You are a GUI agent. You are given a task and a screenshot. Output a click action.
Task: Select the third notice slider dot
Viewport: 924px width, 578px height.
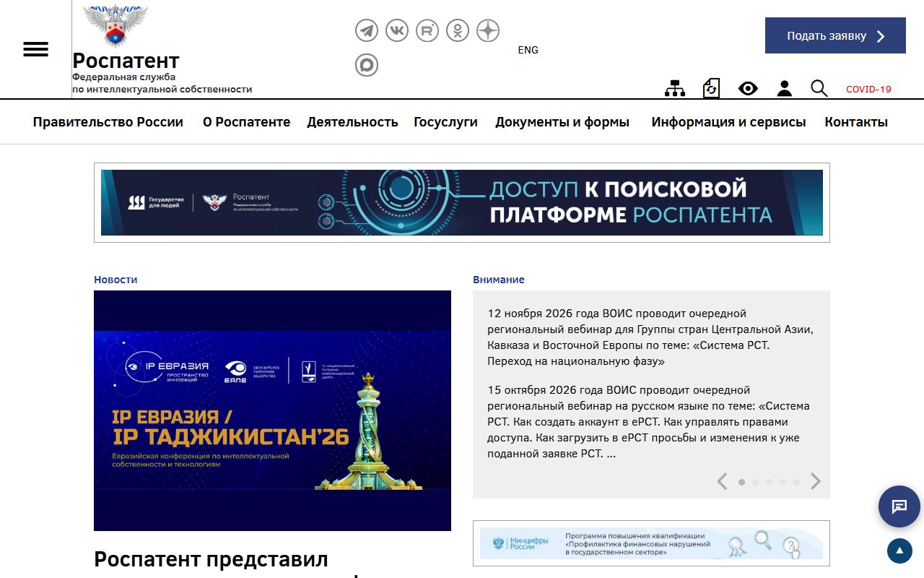(769, 482)
